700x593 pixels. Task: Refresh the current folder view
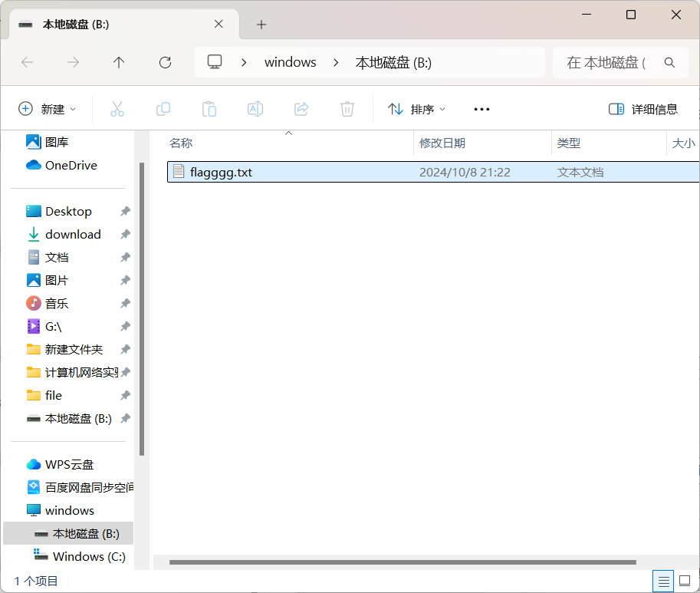pyautogui.click(x=165, y=63)
